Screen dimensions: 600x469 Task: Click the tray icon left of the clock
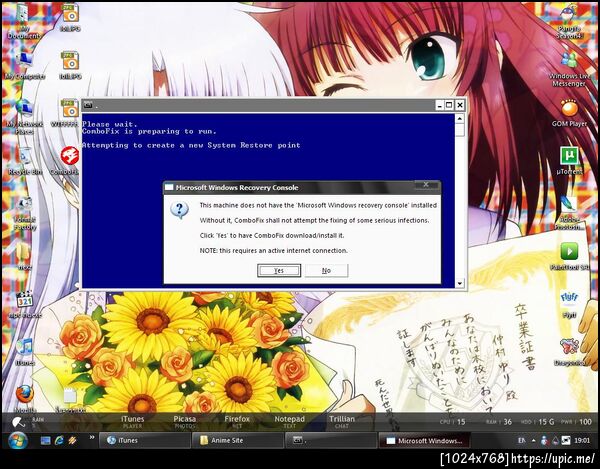[566, 441]
